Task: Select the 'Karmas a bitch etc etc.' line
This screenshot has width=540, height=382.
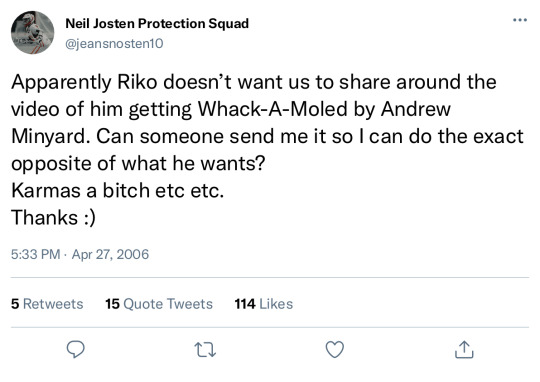Action: pyautogui.click(x=117, y=190)
